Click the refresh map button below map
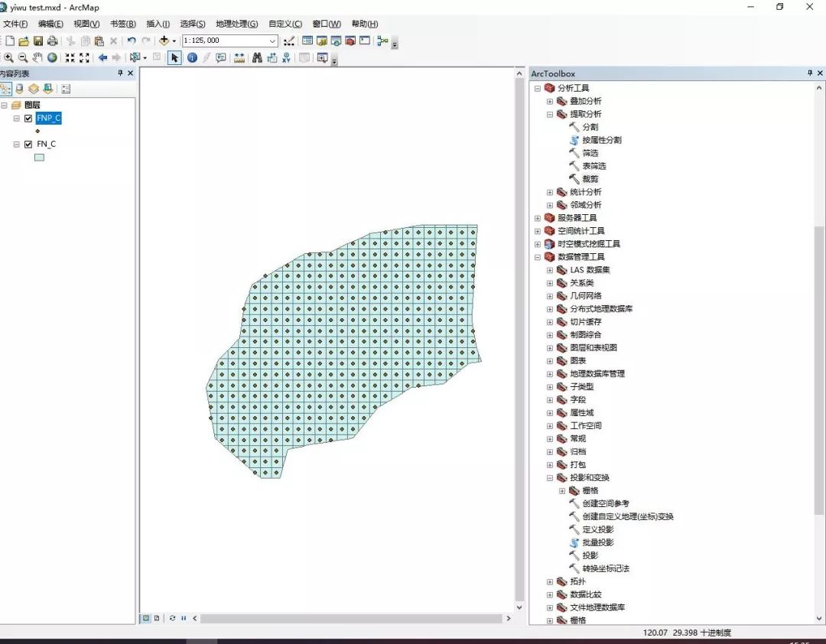The height and width of the screenshot is (644, 826). [172, 618]
